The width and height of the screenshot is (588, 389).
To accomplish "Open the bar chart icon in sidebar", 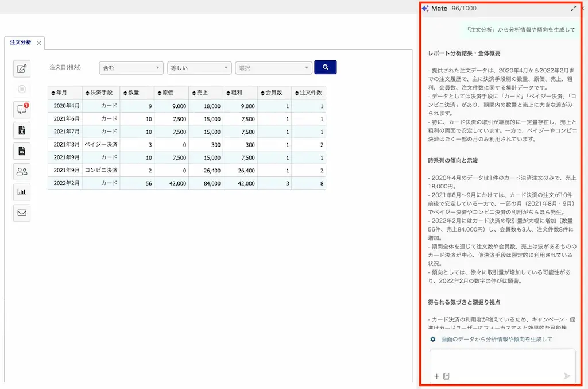I will click(x=22, y=192).
